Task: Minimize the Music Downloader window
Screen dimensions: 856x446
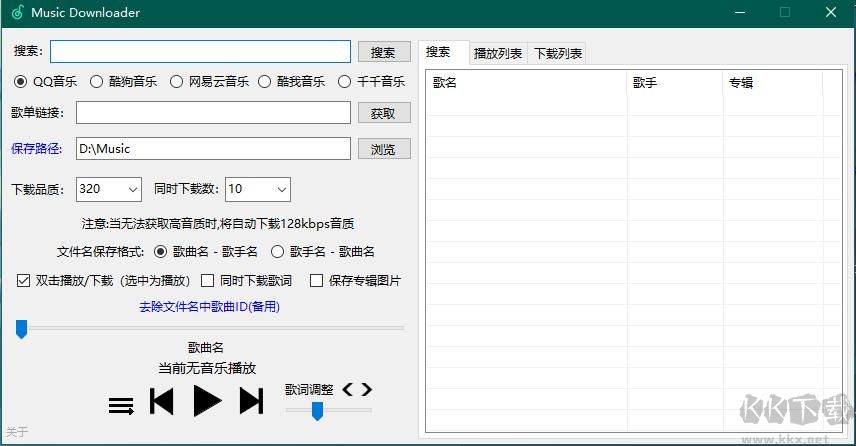Action: (x=739, y=13)
